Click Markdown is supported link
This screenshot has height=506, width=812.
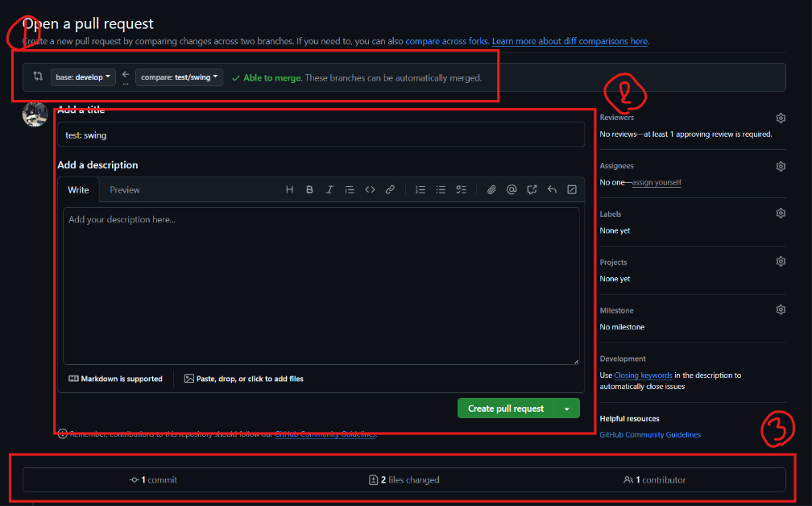pos(115,379)
